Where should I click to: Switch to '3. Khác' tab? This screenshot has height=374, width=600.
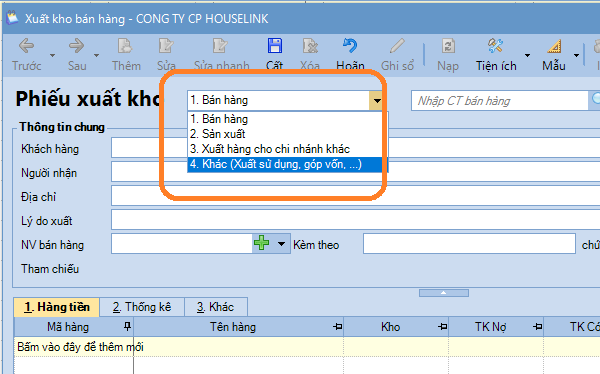click(x=215, y=307)
